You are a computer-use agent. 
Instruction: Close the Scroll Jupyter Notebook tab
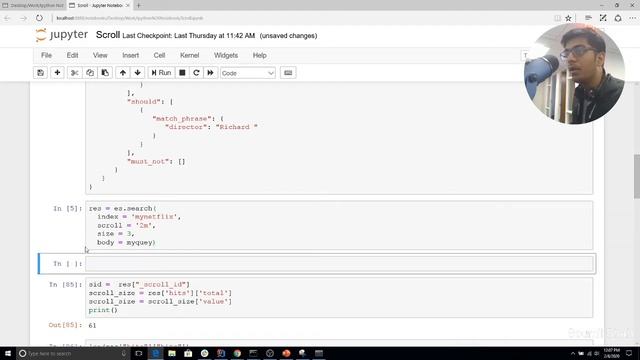[x=128, y=5]
